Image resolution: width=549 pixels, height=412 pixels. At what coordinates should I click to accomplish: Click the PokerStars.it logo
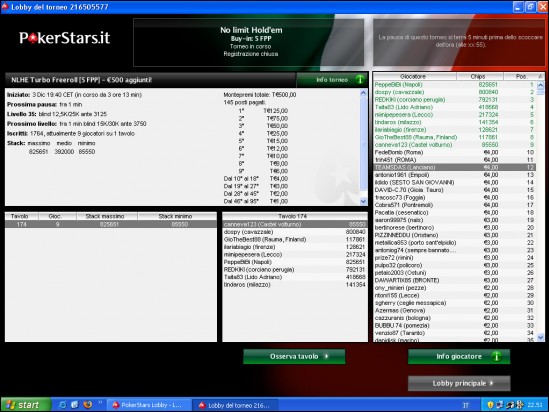click(x=65, y=38)
